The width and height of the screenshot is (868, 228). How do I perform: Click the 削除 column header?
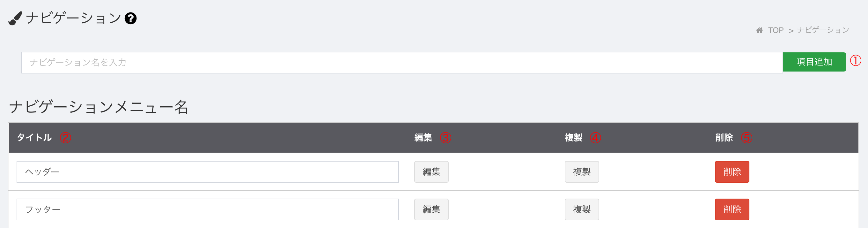tap(724, 138)
